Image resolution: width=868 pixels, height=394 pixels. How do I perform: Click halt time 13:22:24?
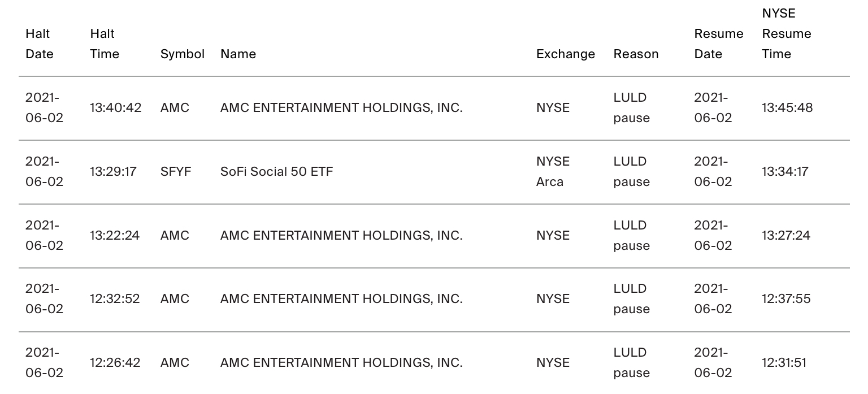(x=114, y=235)
